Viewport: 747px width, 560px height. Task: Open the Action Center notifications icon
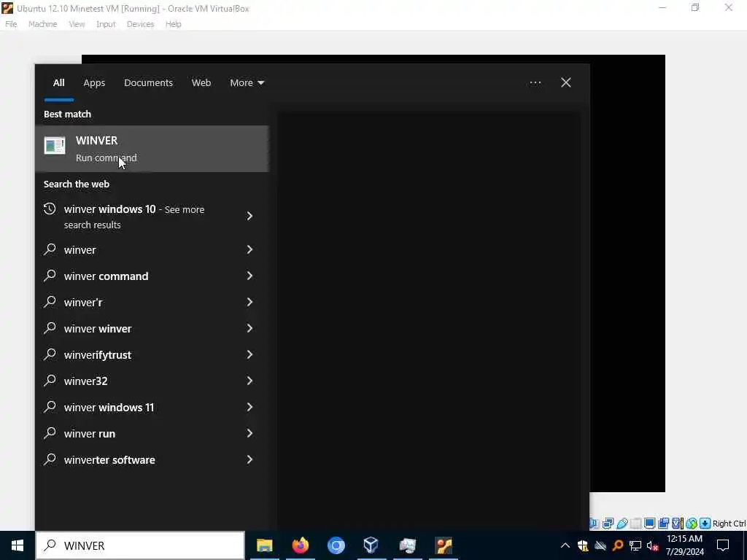click(723, 545)
